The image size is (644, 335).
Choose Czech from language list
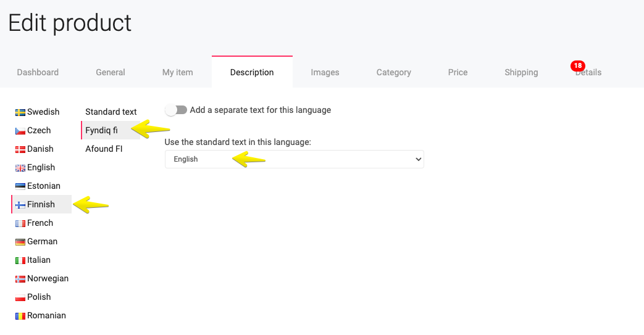pos(39,130)
